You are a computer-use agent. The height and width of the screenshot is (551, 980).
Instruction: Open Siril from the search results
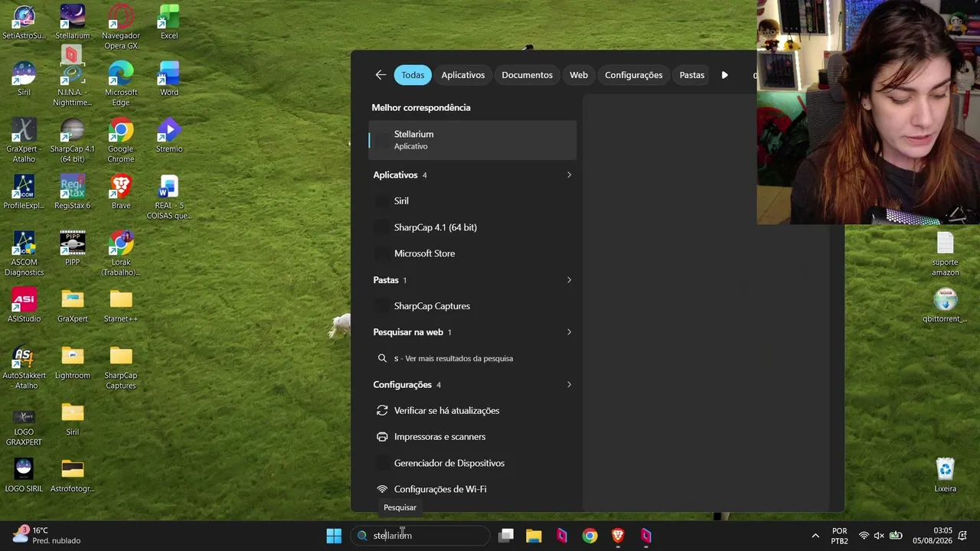pyautogui.click(x=472, y=201)
